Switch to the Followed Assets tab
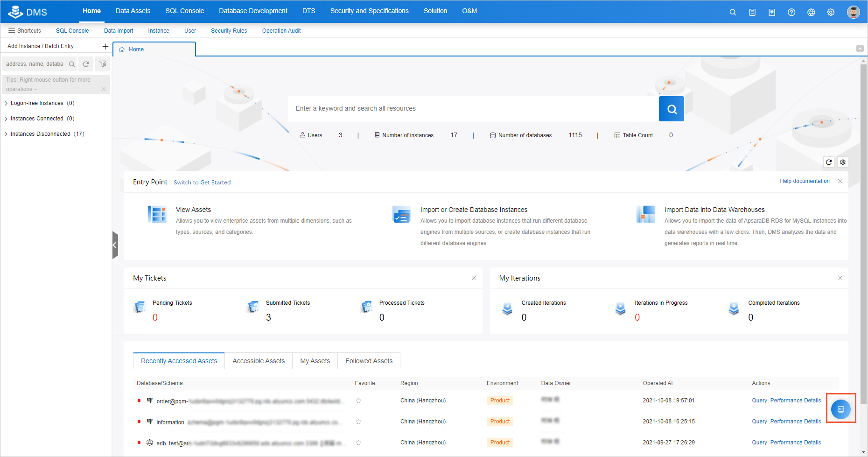This screenshot has width=868, height=457. 369,361
